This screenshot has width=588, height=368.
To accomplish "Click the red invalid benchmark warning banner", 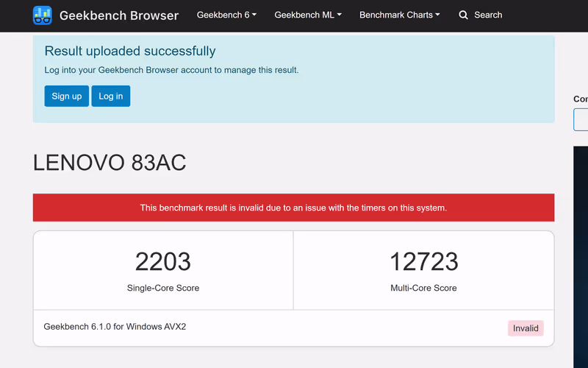I will coord(293,208).
